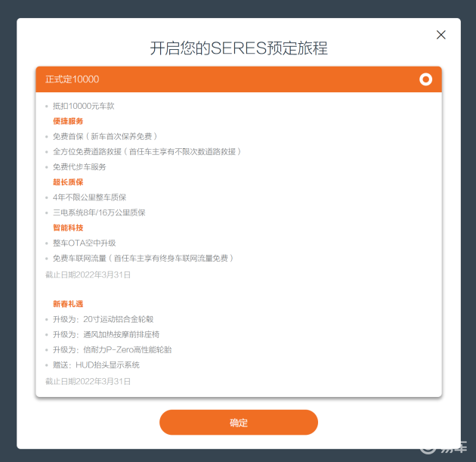
Task: Click the 截止日期 line under 新春礼遇
Action: 88,382
